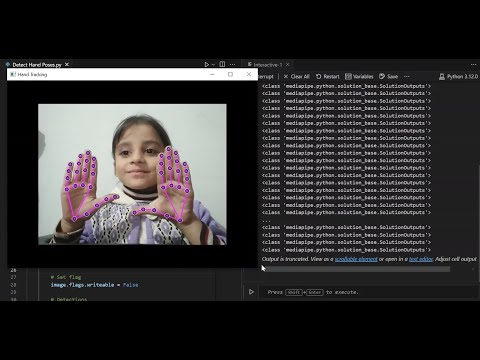Open the Variables viewer

click(x=359, y=76)
